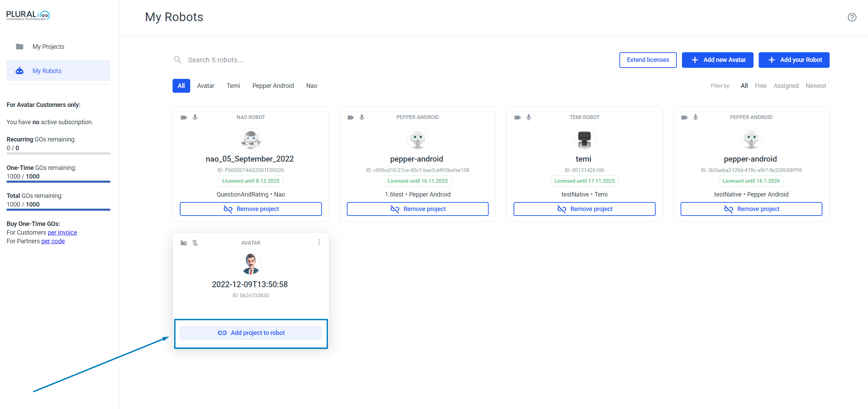The image size is (868, 409).
Task: Click 'ID: 00121426106' text
Action: pyautogui.click(x=584, y=170)
